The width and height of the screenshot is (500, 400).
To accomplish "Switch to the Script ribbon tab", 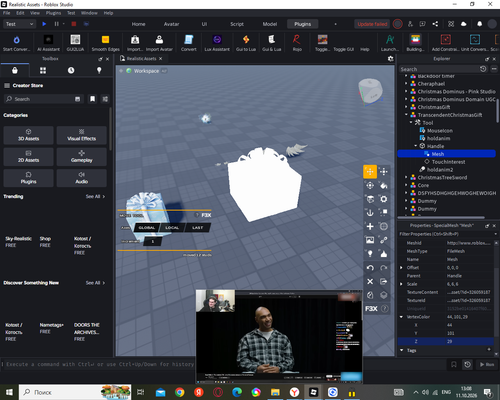I will point(237,24).
